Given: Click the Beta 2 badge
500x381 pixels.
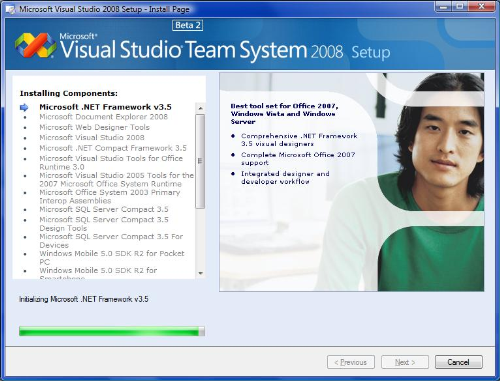Looking at the screenshot, I should click(187, 25).
